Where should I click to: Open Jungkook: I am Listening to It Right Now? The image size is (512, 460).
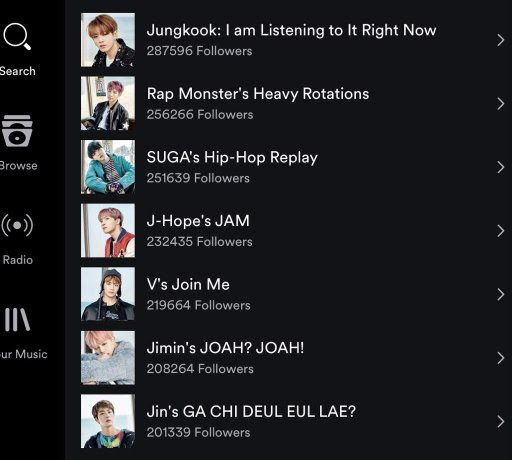(291, 30)
